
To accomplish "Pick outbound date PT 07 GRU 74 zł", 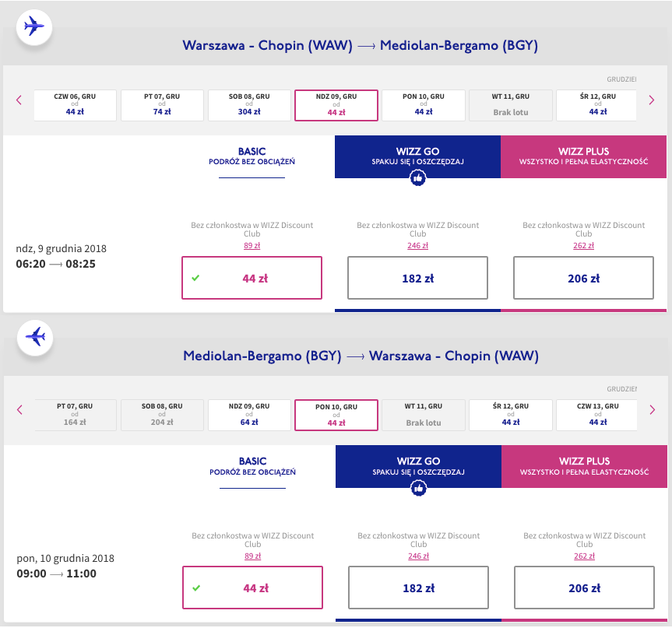I will coord(162,105).
